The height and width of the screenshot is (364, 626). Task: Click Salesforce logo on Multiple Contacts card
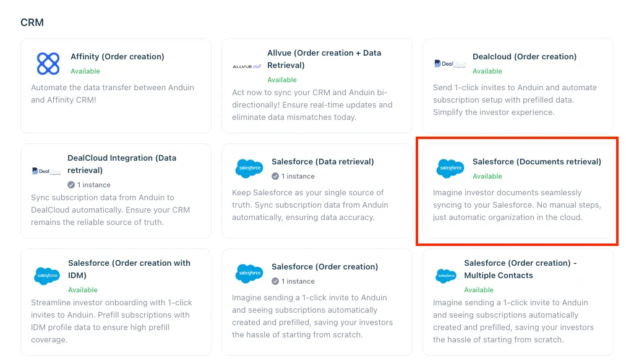(x=446, y=276)
